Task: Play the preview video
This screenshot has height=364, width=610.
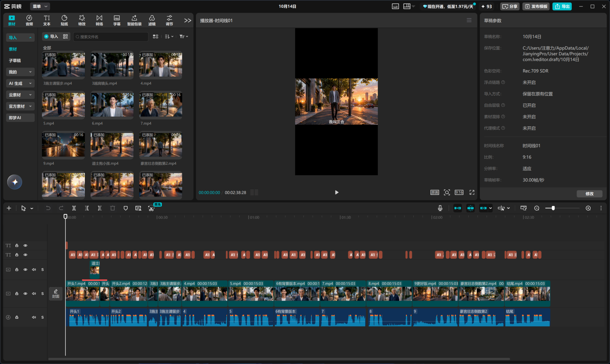Action: pyautogui.click(x=337, y=192)
